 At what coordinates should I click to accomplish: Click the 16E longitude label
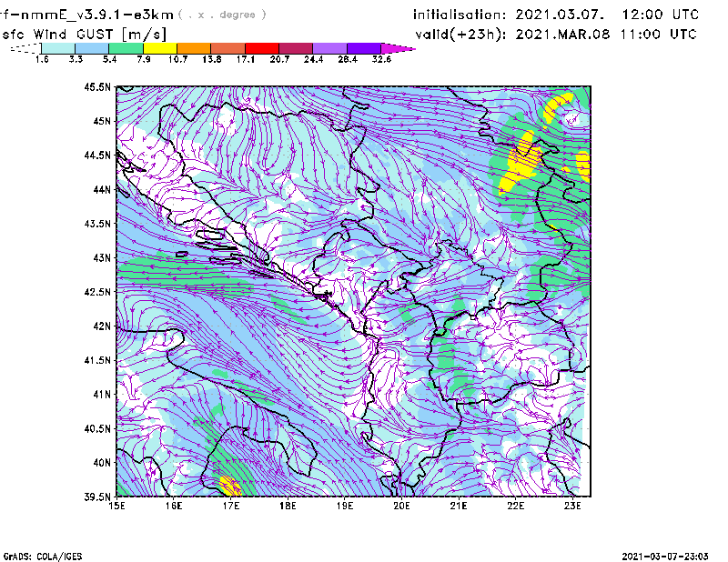(x=174, y=506)
